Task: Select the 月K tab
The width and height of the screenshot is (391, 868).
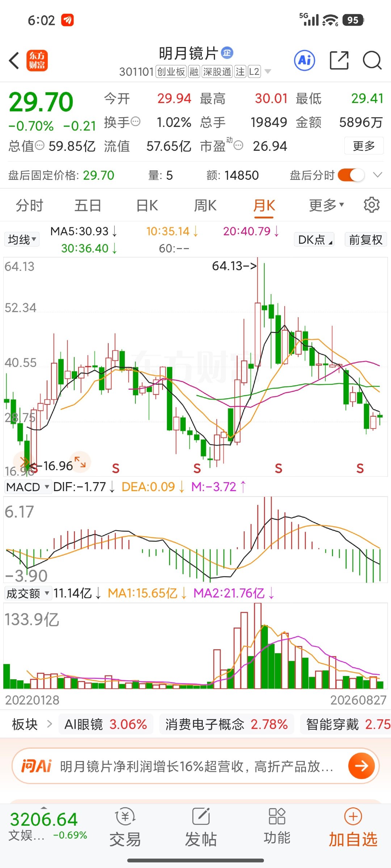Action: 264,205
